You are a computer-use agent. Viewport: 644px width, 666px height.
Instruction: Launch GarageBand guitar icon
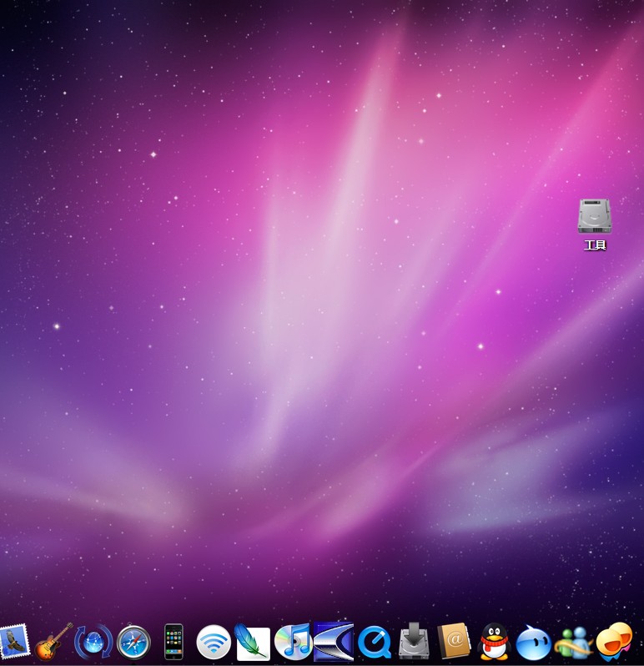click(53, 641)
